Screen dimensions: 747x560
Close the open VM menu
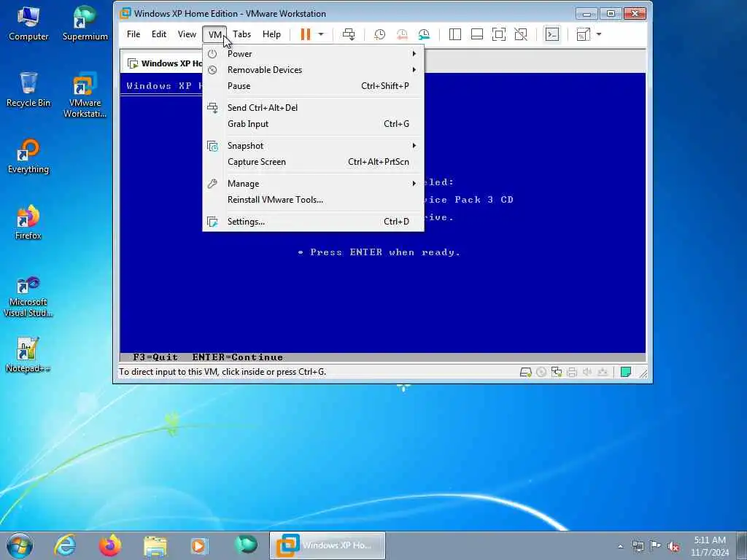click(x=215, y=34)
